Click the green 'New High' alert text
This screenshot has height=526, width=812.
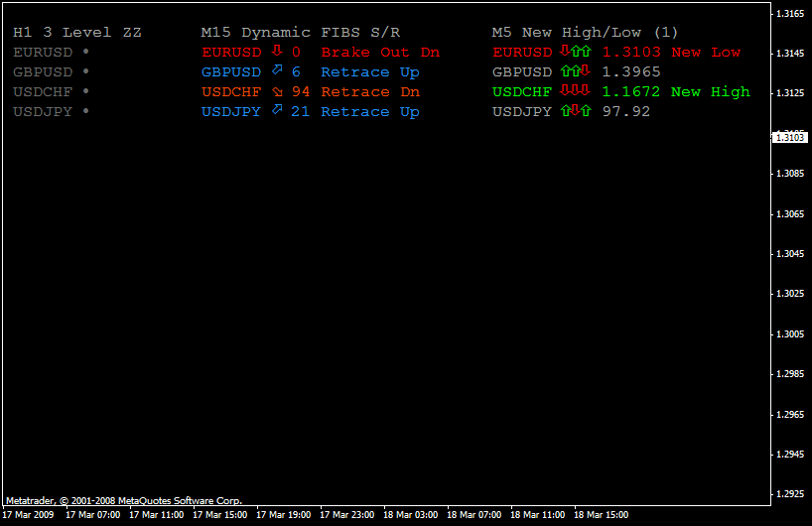711,92
